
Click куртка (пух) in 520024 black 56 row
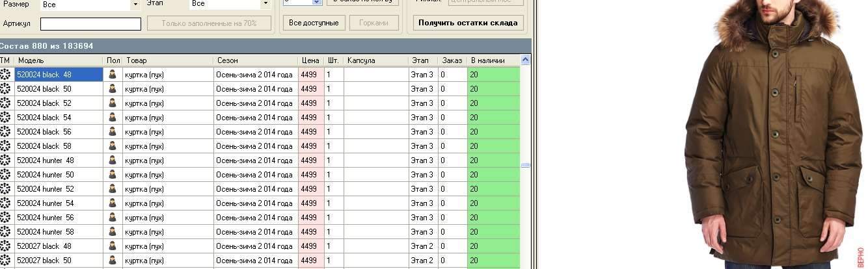coord(168,132)
